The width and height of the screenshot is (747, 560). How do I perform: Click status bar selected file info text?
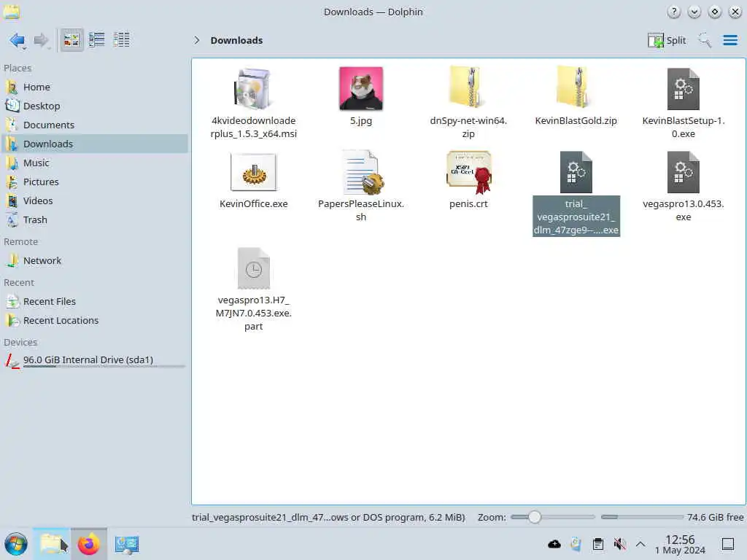pos(328,517)
